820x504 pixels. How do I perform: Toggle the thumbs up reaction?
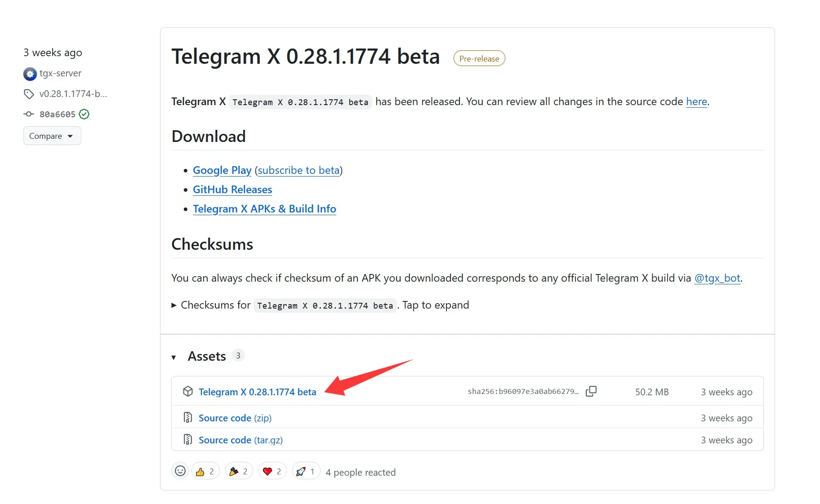coord(205,471)
